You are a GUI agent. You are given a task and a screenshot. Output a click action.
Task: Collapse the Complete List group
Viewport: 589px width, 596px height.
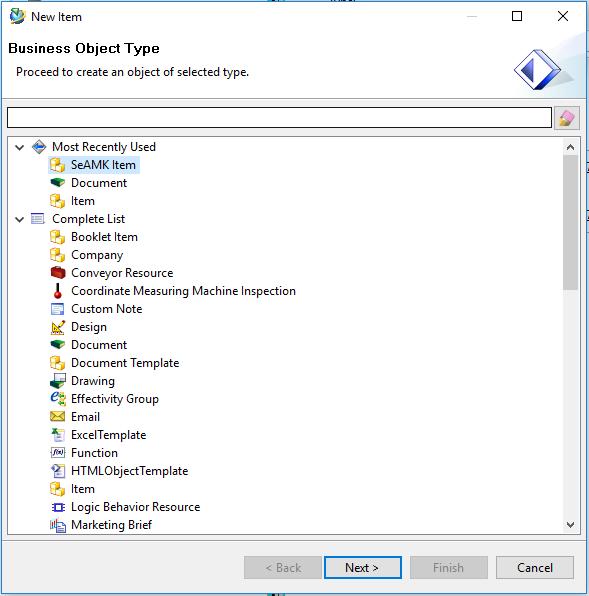(19, 219)
